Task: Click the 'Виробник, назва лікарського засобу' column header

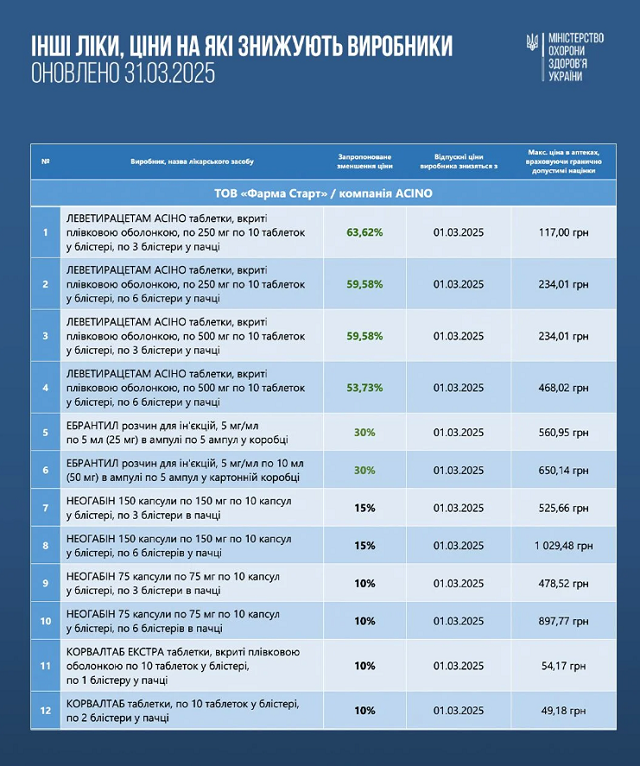Action: pos(192,161)
